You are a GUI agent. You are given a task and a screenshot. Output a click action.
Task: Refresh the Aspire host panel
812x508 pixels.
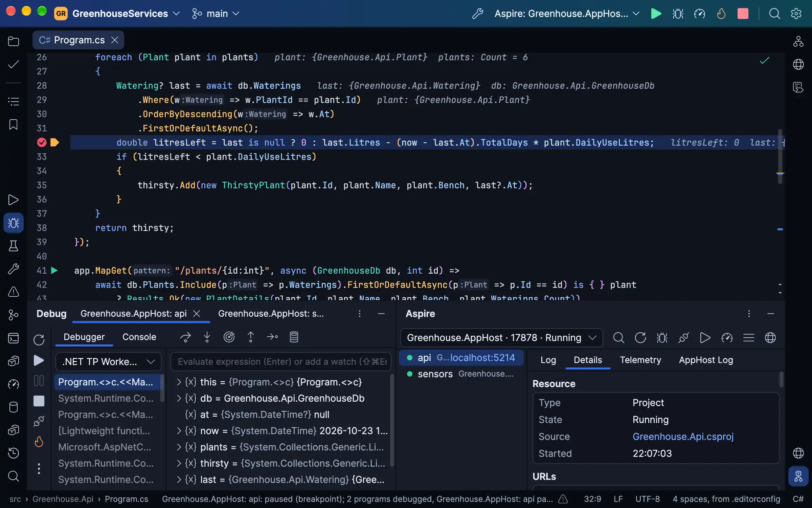(x=640, y=338)
